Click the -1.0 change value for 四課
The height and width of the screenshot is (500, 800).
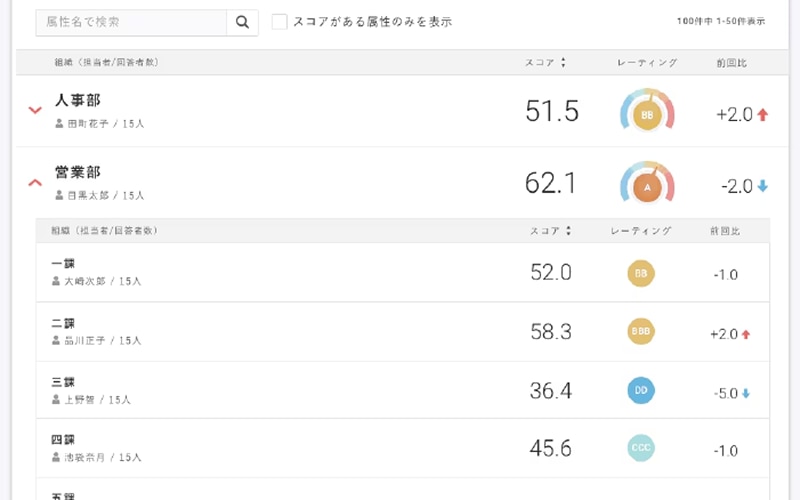[x=726, y=451]
